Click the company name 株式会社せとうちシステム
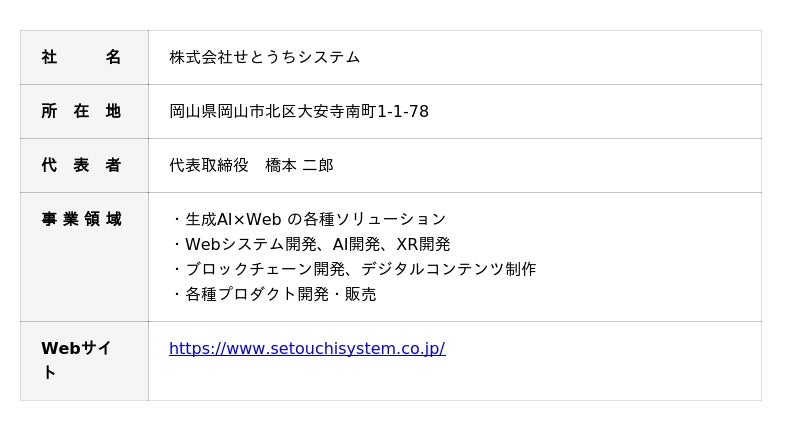Screen dimensions: 800x431 [x=264, y=58]
